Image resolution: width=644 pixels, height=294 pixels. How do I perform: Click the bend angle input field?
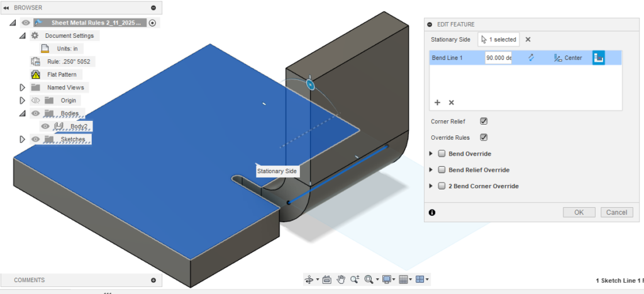(x=498, y=58)
